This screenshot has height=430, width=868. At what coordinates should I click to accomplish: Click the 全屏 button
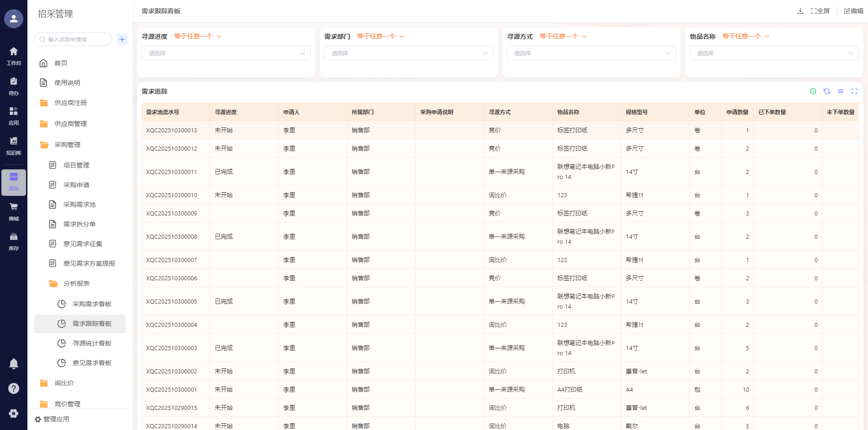tap(820, 11)
